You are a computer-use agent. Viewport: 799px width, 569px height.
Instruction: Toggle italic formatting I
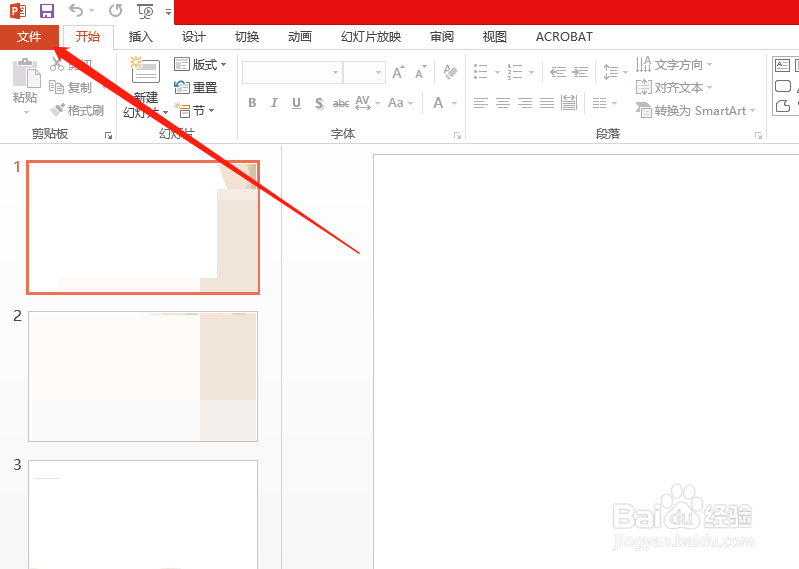pos(274,103)
